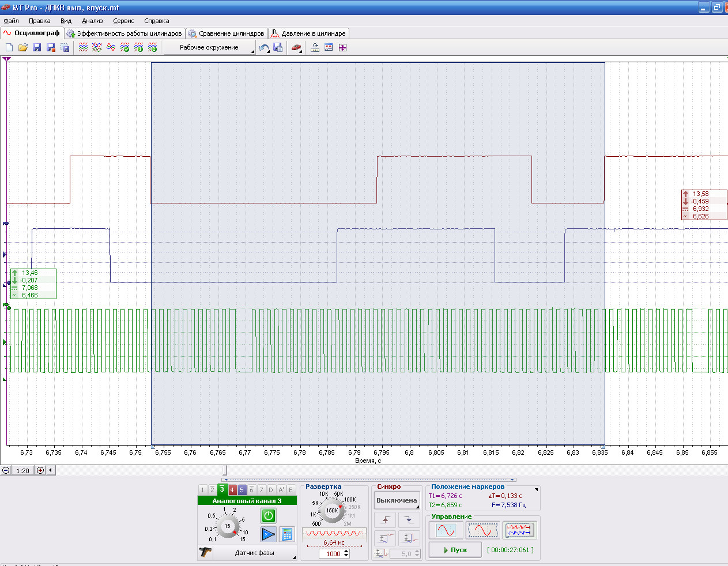The width and height of the screenshot is (728, 566).
Task: Click the red car toolbar icon
Action: click(296, 48)
